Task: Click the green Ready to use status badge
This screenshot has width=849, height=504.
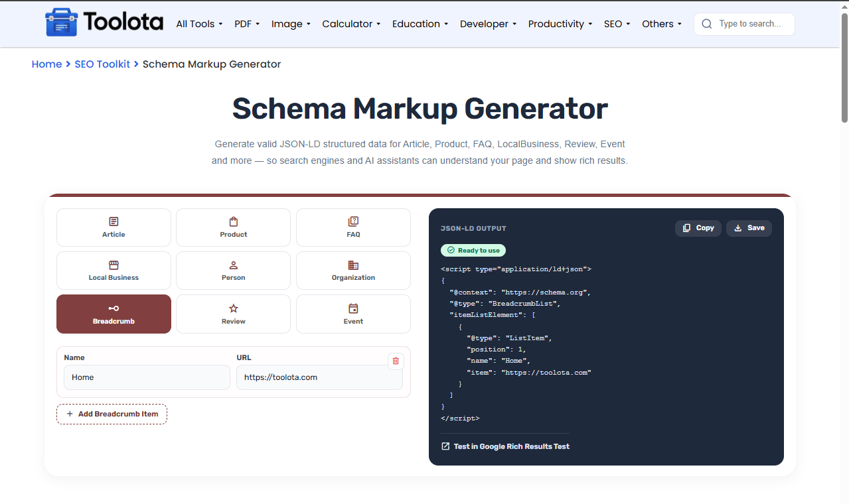Action: pos(473,251)
